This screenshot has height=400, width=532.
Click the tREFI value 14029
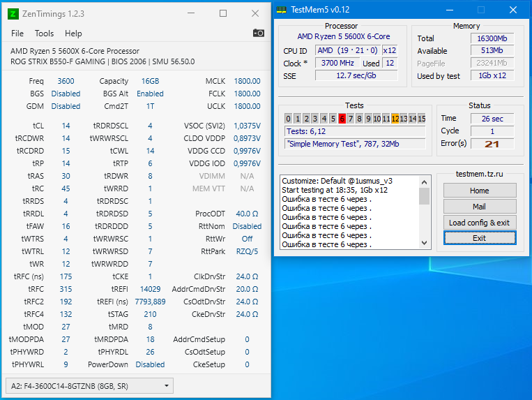(x=150, y=289)
